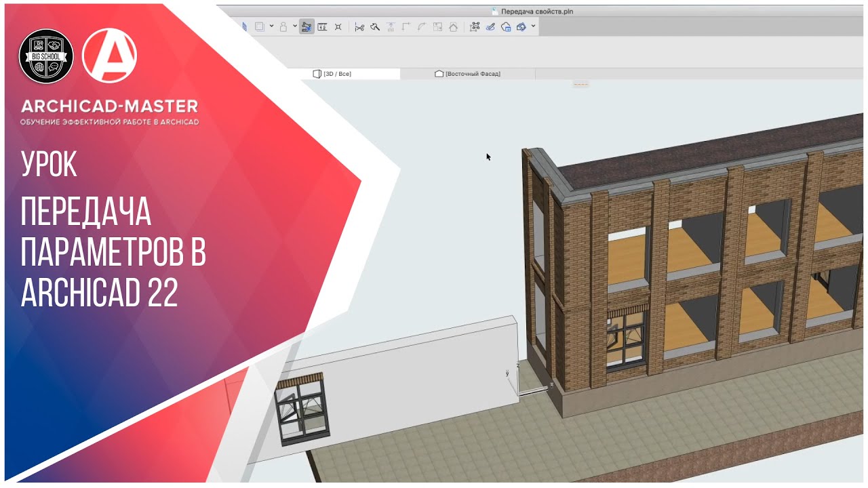868x488 pixels.
Task: Toggle the highlighted guide lines snap icon
Action: (x=307, y=26)
